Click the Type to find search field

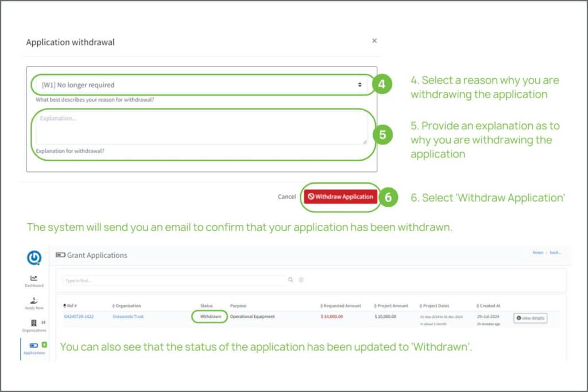pos(172,280)
